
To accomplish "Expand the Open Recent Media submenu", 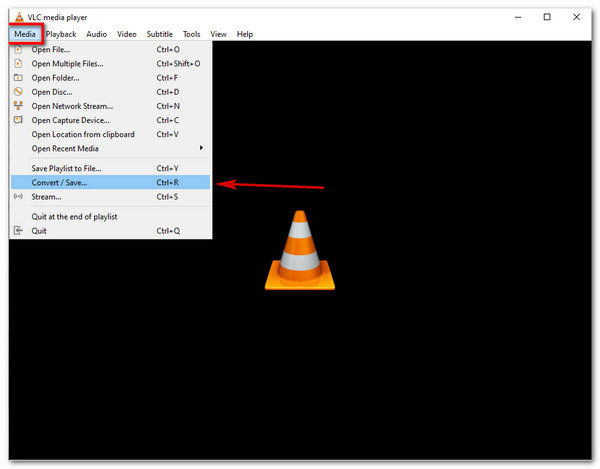I will 111,148.
